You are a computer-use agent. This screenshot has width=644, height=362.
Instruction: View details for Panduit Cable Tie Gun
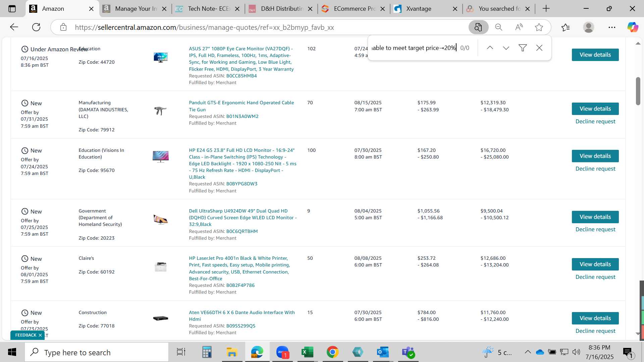point(595,109)
